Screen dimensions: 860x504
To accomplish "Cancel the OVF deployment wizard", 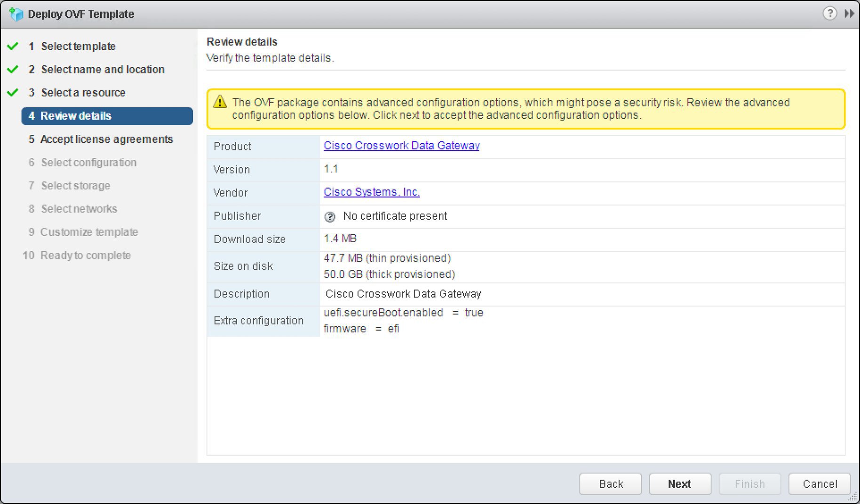I will click(820, 484).
